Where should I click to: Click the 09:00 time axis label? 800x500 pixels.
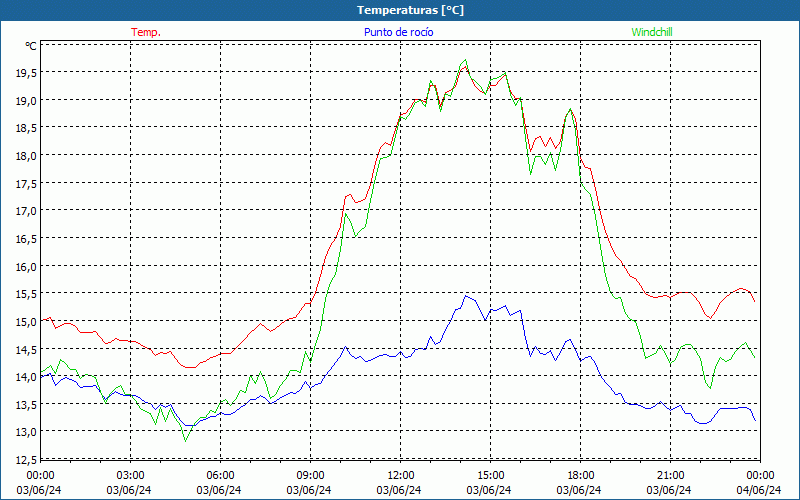(x=310, y=476)
